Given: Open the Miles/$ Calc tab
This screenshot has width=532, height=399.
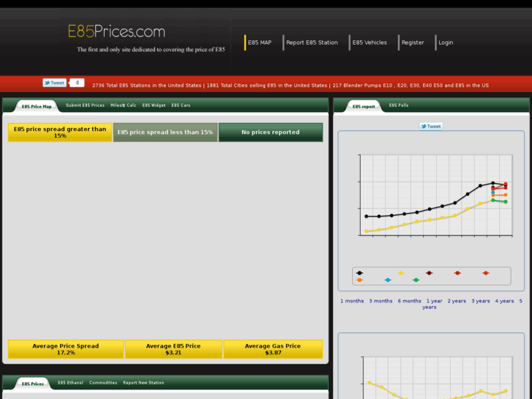Looking at the screenshot, I should (x=123, y=105).
